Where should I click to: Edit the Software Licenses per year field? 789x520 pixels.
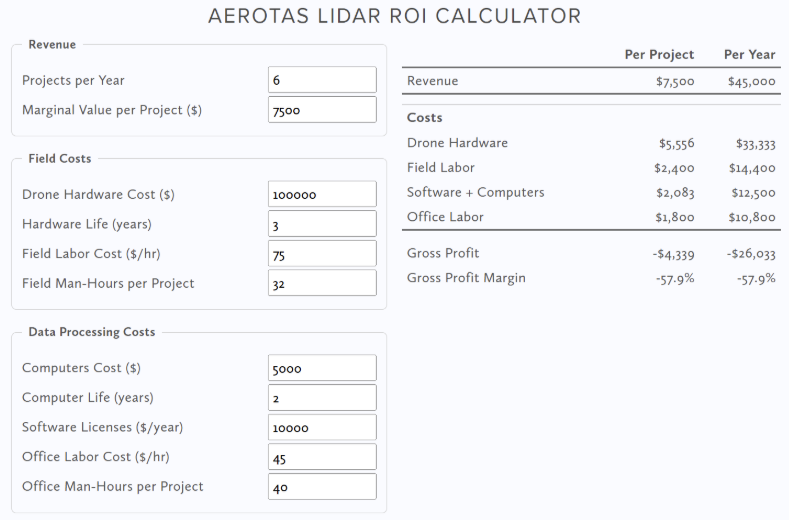322,427
